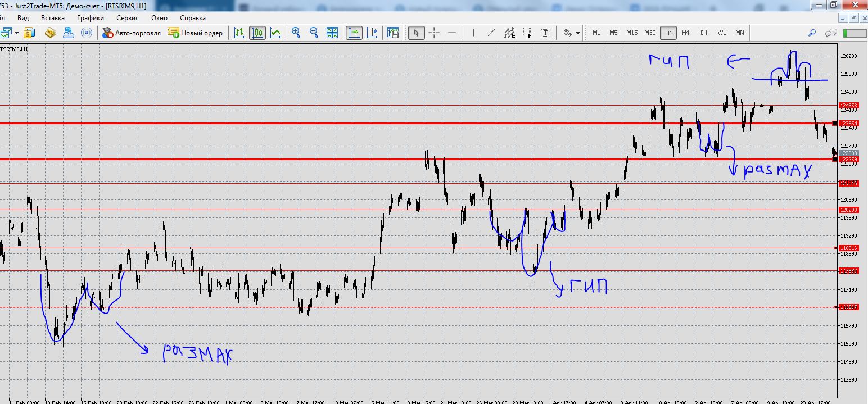This screenshot has width=868, height=404.
Task: Switch timeframe to M5
Action: [613, 33]
